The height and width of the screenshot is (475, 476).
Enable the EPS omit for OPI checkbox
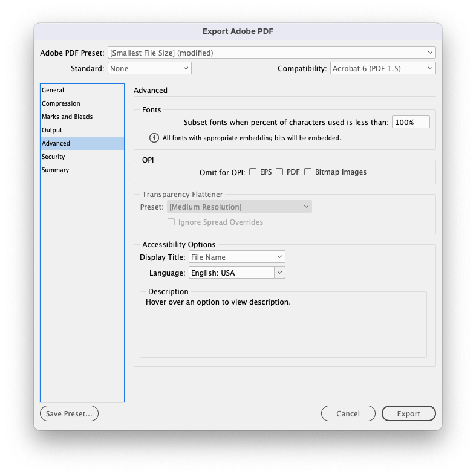[253, 172]
